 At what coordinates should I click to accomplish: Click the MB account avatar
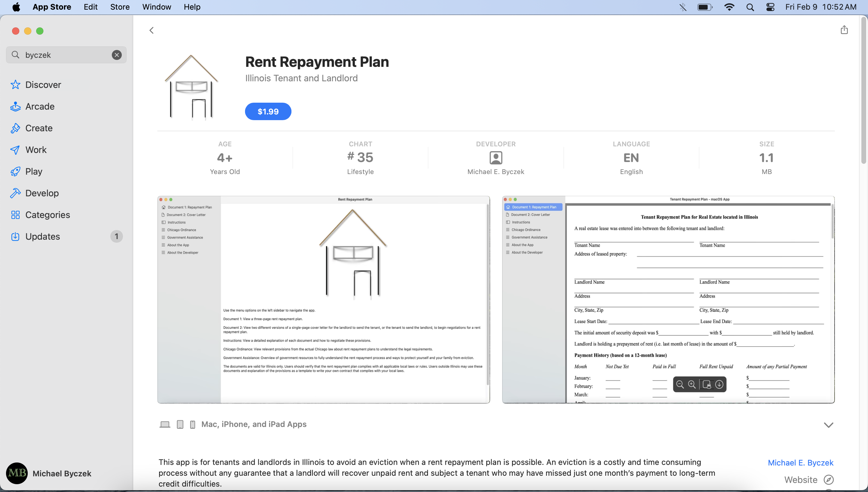tap(17, 473)
